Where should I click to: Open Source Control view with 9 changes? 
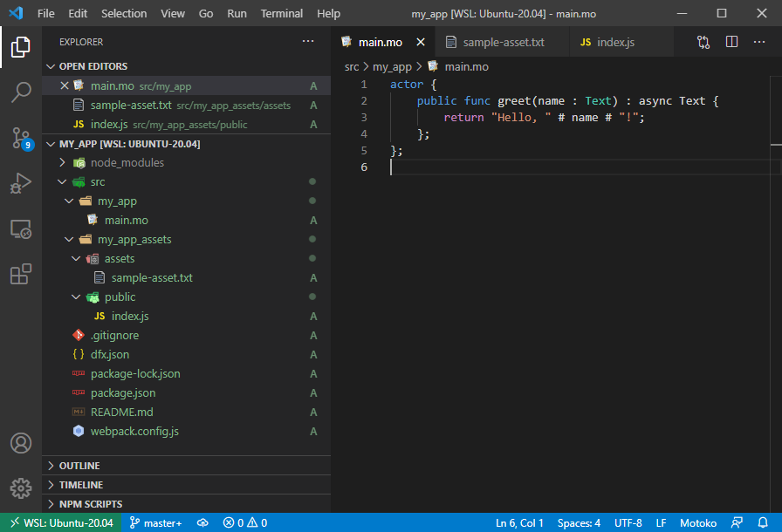(21, 138)
